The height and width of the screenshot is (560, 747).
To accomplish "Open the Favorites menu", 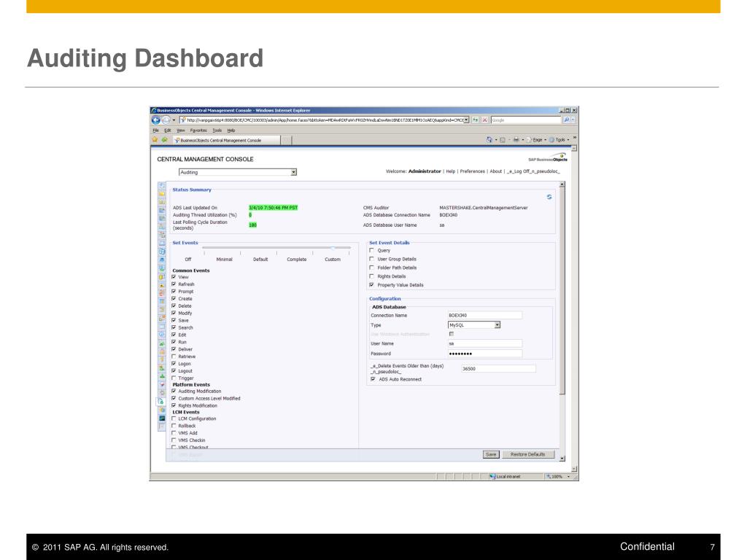I will (x=198, y=130).
